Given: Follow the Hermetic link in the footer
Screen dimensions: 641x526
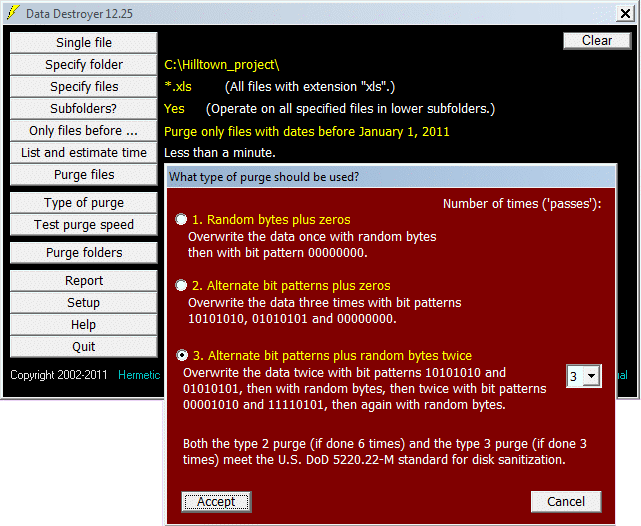Looking at the screenshot, I should (x=139, y=375).
